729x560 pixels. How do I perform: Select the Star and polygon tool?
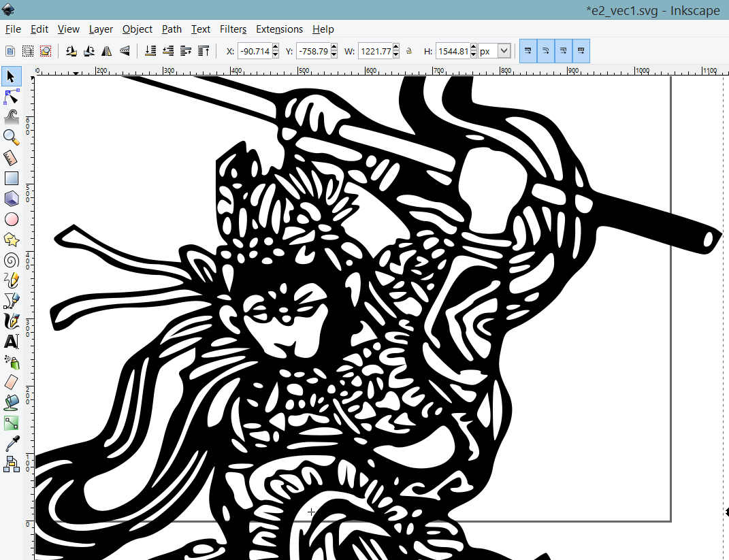click(x=11, y=240)
